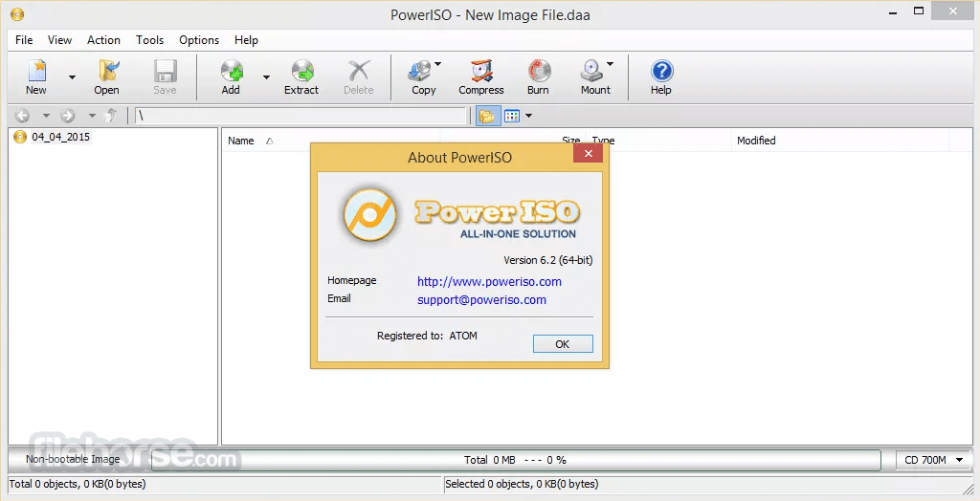Open the Options menu
Viewport: 980px width, 501px height.
point(199,40)
